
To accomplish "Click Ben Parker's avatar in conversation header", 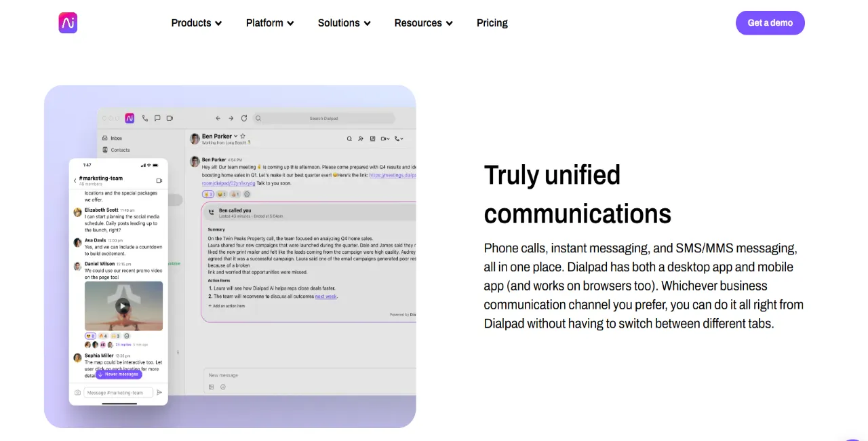I will (x=195, y=138).
